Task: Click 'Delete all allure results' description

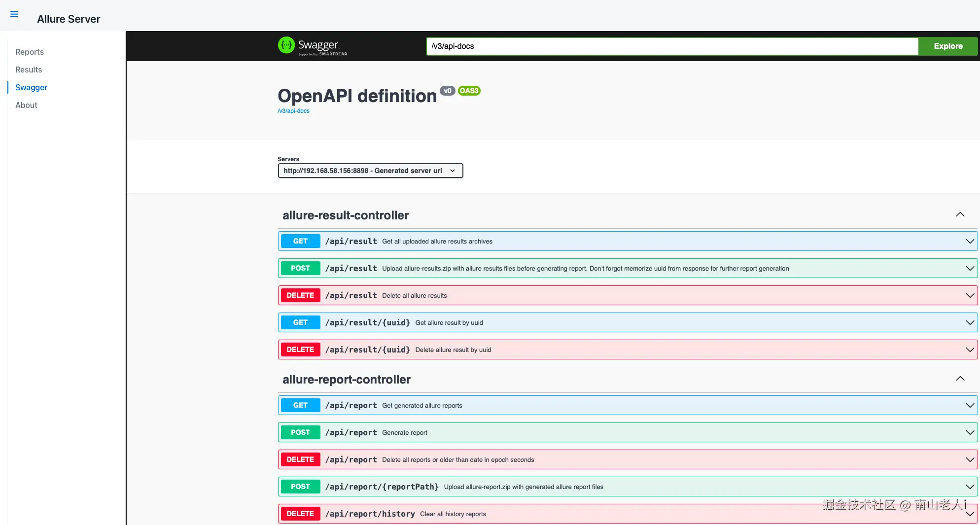Action: click(415, 296)
